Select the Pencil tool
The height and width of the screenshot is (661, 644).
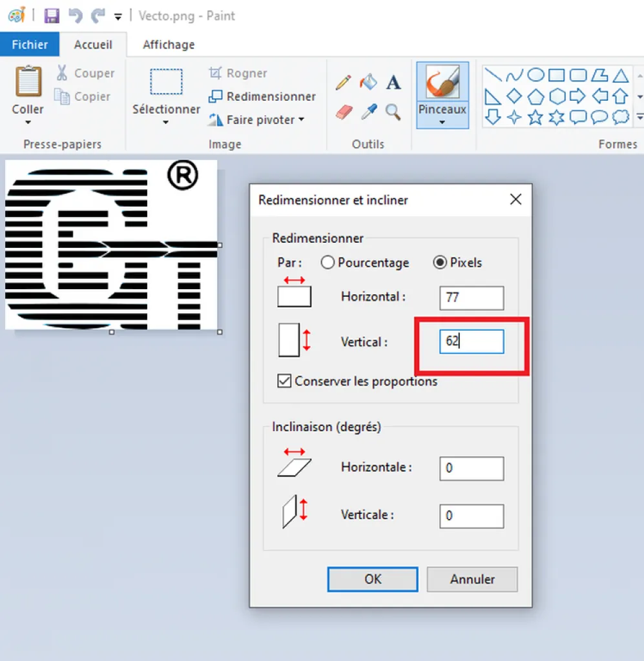[x=343, y=82]
